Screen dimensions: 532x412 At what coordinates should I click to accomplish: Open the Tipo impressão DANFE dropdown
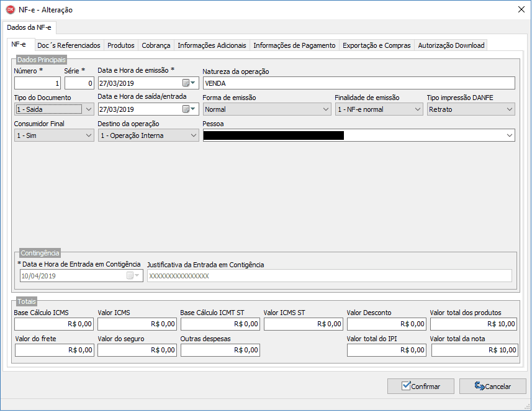(x=509, y=109)
